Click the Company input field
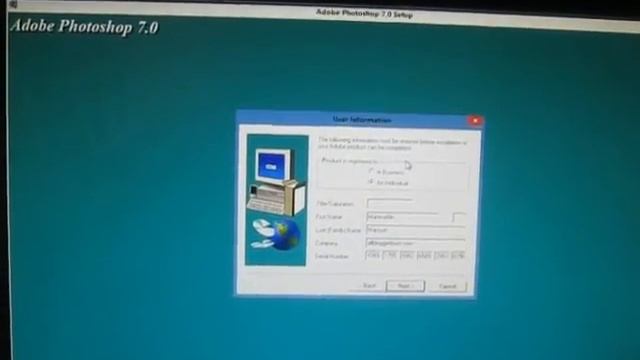Screen dimensions: 640x360 pyautogui.click(x=416, y=243)
